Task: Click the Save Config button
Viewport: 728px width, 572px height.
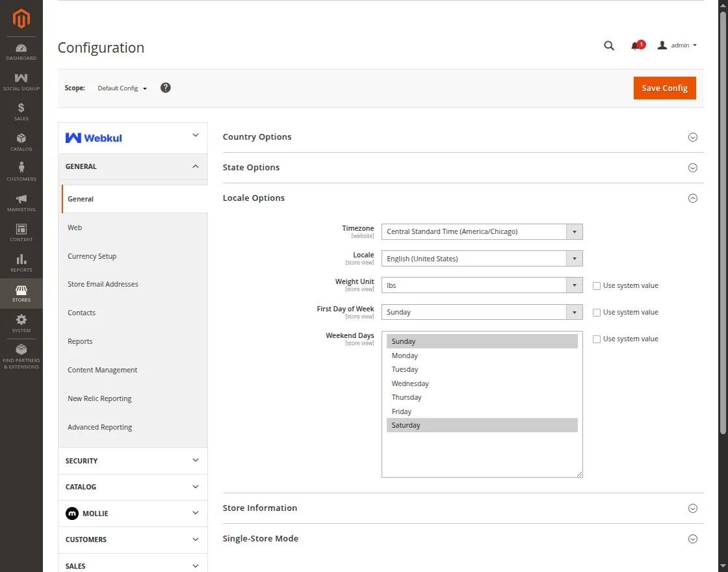Action: click(x=664, y=88)
